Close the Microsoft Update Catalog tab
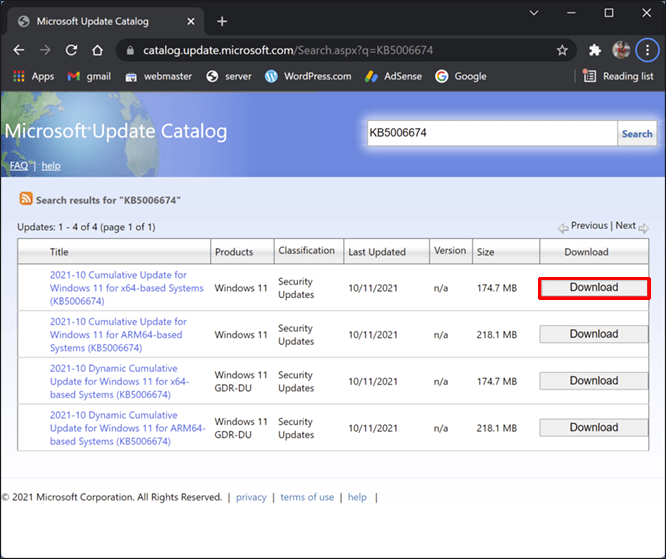 (x=191, y=21)
